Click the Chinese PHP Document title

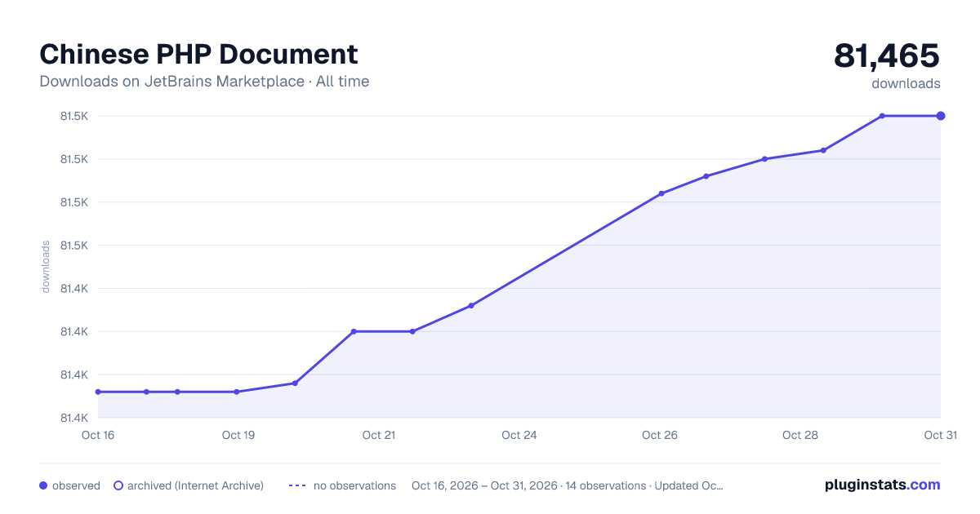(x=198, y=54)
